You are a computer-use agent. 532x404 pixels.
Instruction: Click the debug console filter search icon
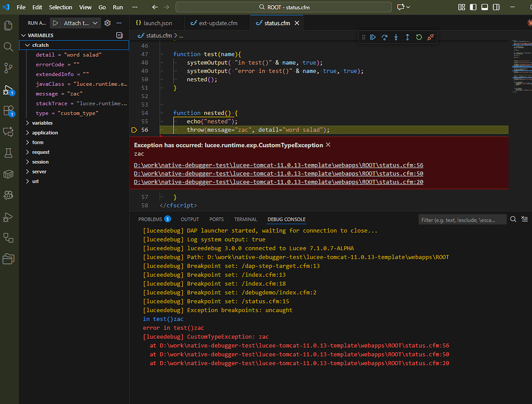pos(513,219)
